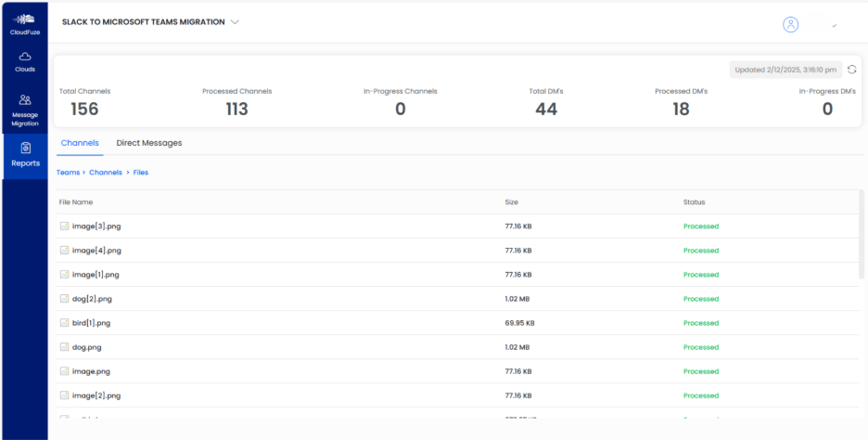The height and width of the screenshot is (440, 868).
Task: Switch to the Channels tab
Action: (x=80, y=143)
